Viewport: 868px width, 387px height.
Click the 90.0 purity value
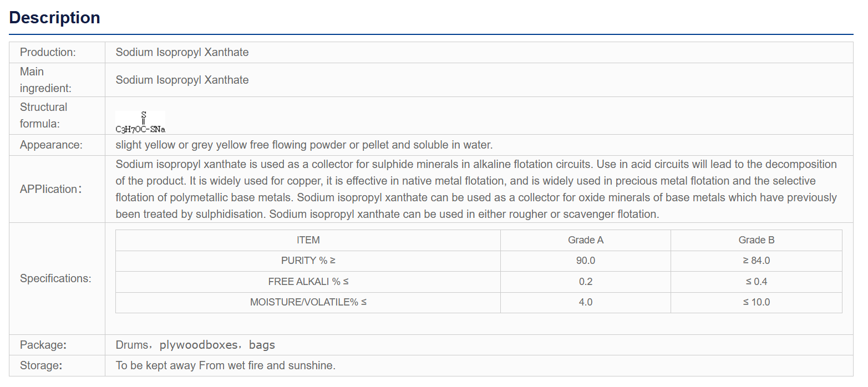tap(586, 261)
